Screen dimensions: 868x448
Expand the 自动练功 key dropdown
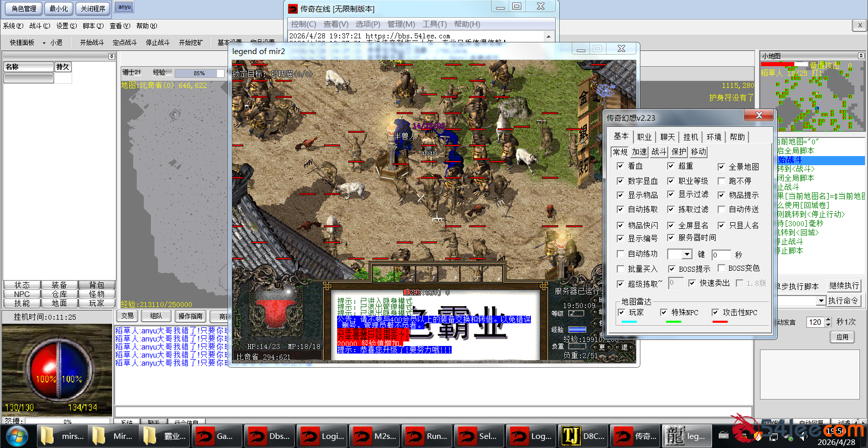(x=687, y=255)
